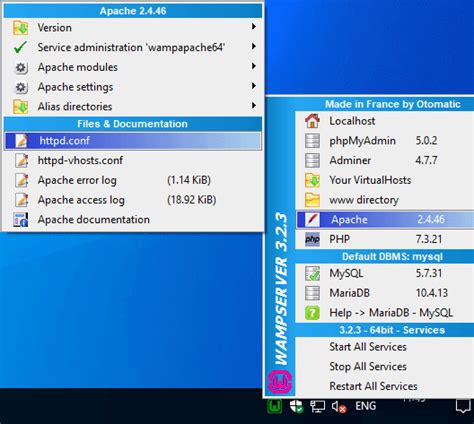Screen dimensions: 474x424
Task: Open Localhost from Wampserver menu
Action: click(x=385, y=121)
